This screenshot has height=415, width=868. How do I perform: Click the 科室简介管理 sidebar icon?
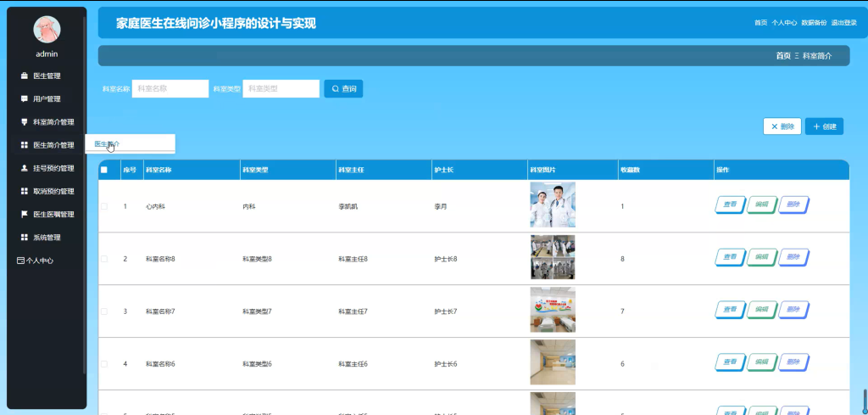24,122
